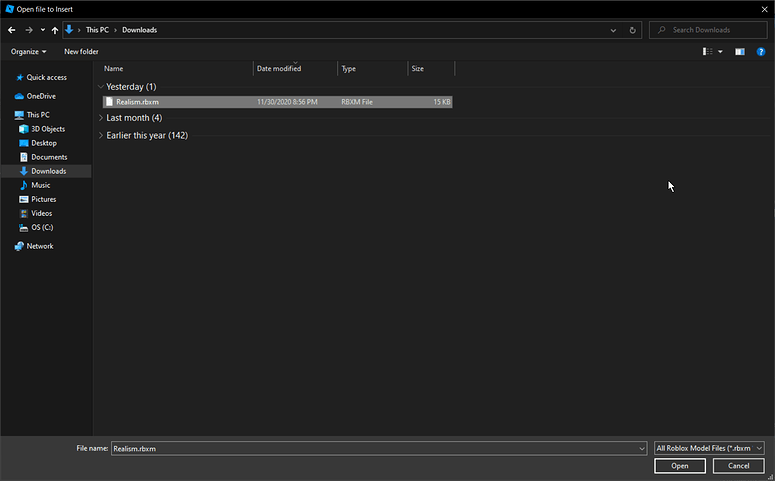Select Downloads in the navigation pane

[46, 171]
